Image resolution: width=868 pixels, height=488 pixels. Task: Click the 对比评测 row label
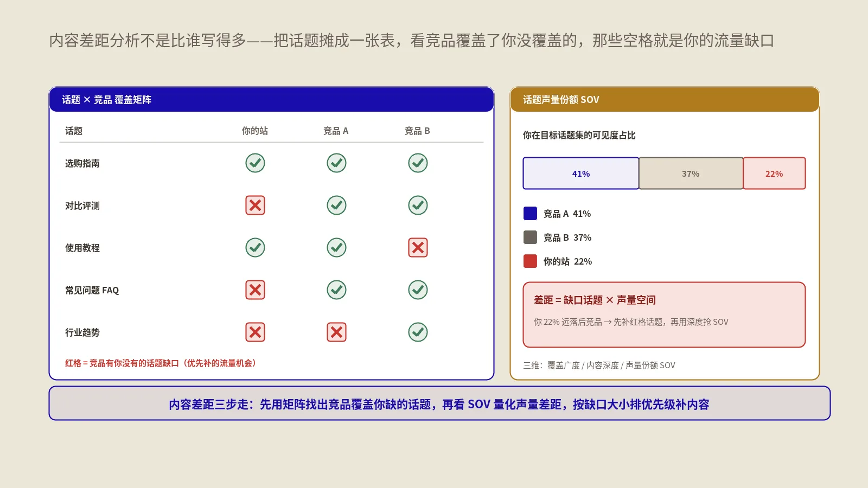[x=82, y=206]
